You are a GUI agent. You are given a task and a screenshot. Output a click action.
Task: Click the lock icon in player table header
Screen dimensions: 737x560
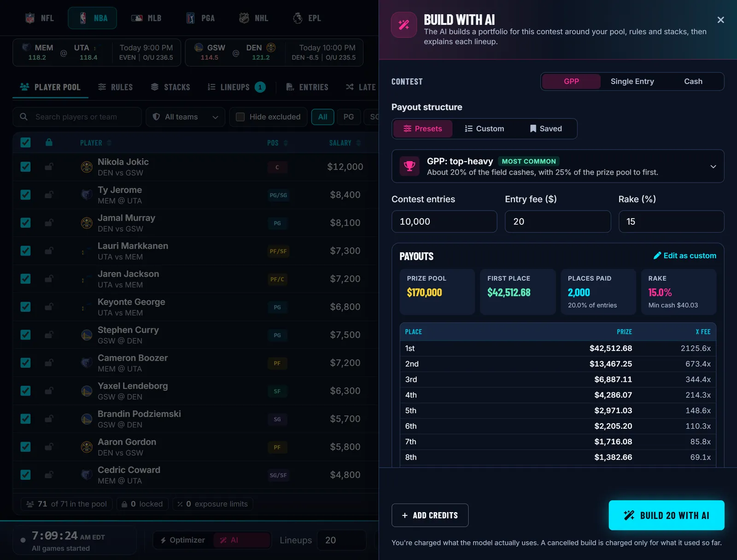(x=49, y=142)
